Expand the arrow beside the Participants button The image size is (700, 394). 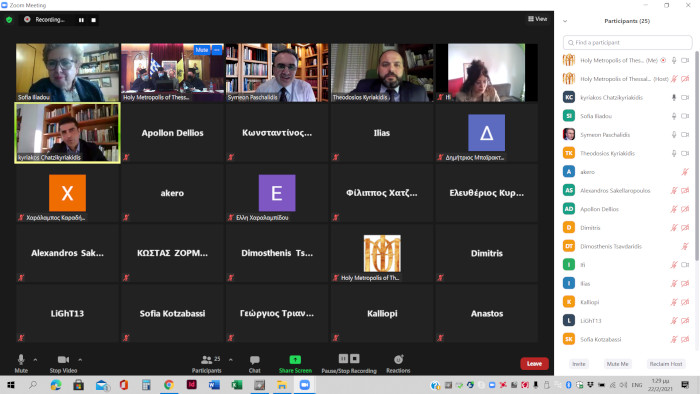click(231, 360)
